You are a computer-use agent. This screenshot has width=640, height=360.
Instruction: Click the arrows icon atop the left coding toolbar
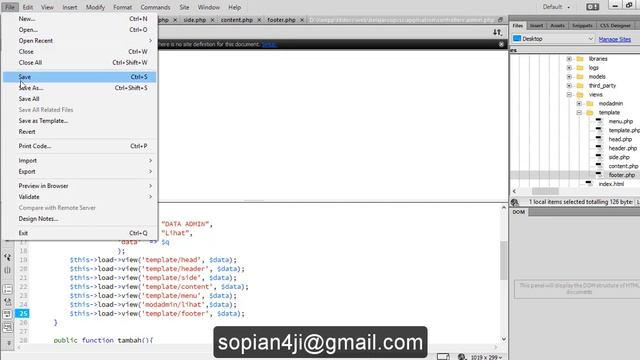[7, 257]
